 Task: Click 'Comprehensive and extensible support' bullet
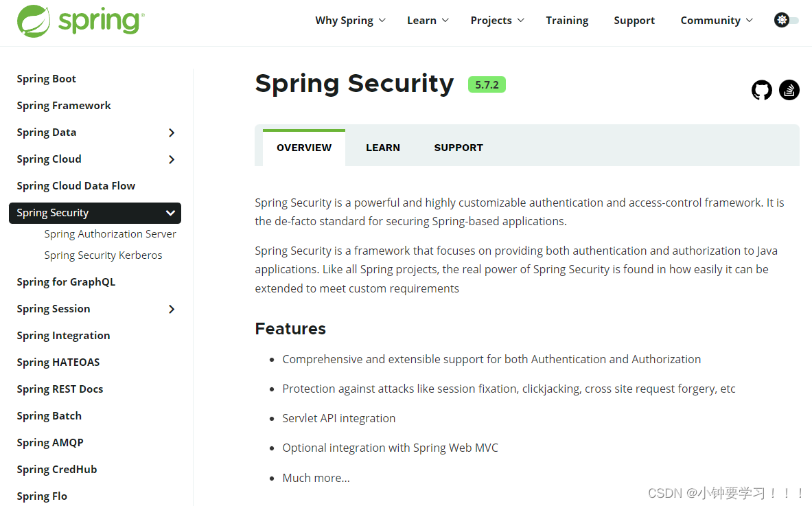click(x=491, y=360)
